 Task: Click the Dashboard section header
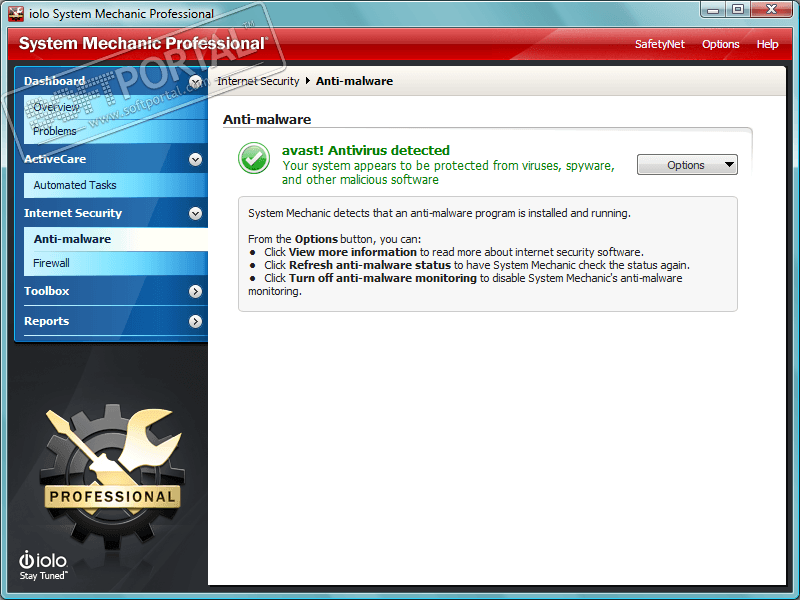tap(55, 81)
